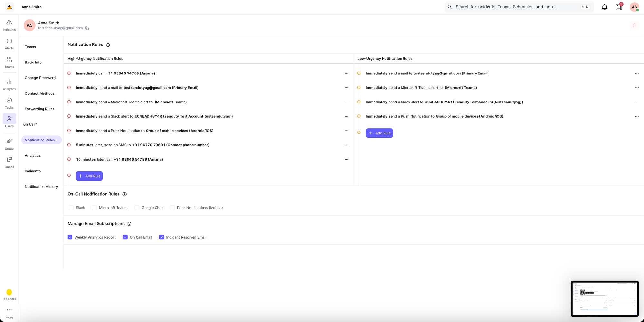
Task: Open options for low-urgency Slack alert rule
Action: pos(637,102)
